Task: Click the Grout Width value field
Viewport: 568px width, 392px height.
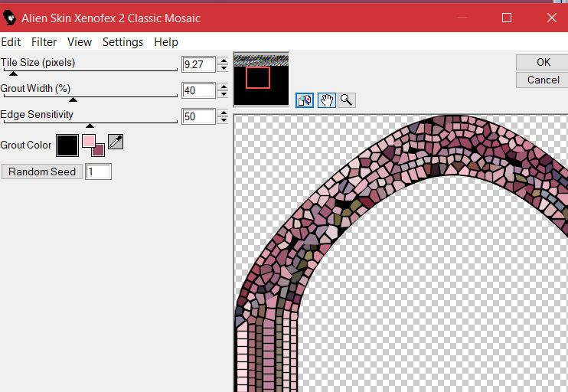Action: (198, 90)
